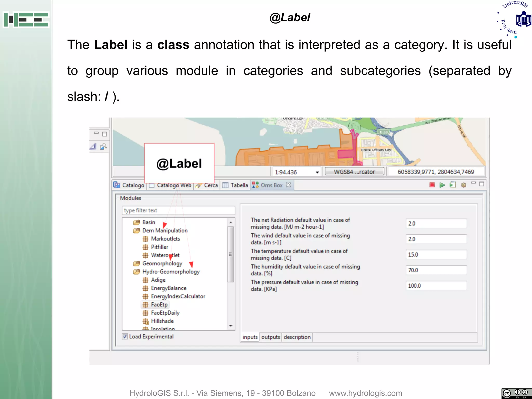Screen dimensions: 532x399
Task: Click the wind default value field
Action: point(436,239)
